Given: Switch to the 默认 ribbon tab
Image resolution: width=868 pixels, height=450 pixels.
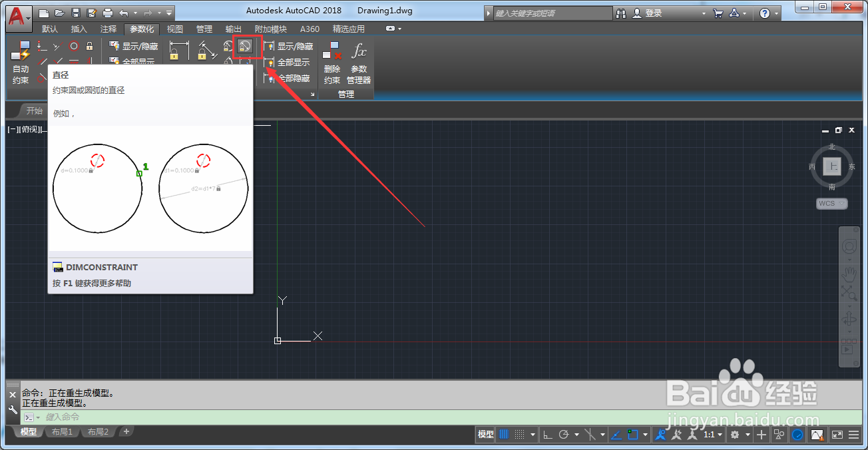Looking at the screenshot, I should [x=50, y=29].
